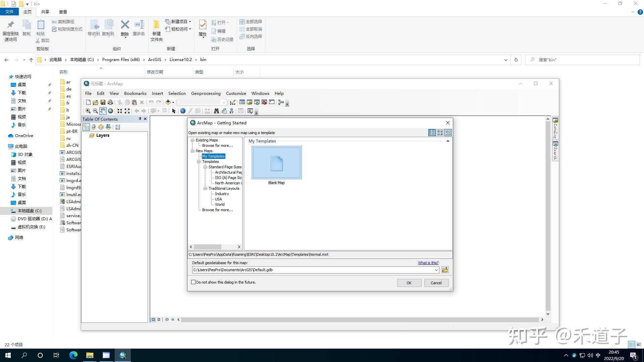Click OK in Getting Started dialog
644x362 pixels.
point(409,283)
